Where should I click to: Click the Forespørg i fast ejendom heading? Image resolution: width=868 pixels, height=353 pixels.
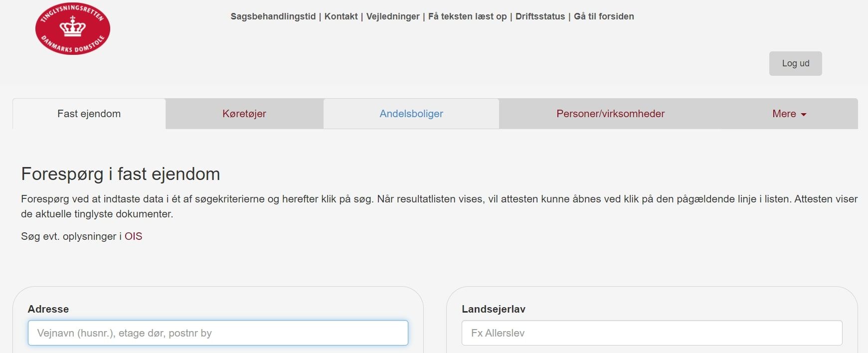tap(121, 174)
